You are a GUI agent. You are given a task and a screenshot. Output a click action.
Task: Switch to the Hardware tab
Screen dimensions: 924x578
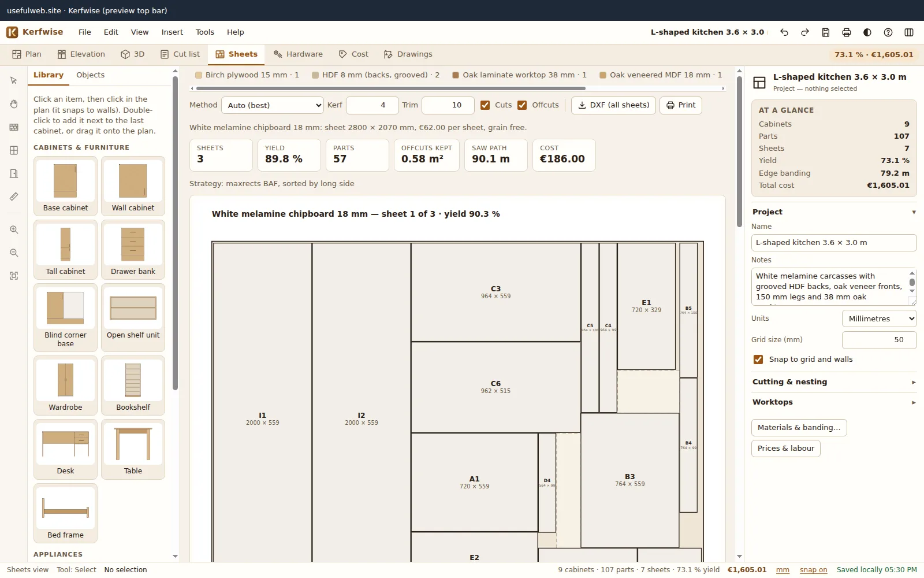point(299,54)
